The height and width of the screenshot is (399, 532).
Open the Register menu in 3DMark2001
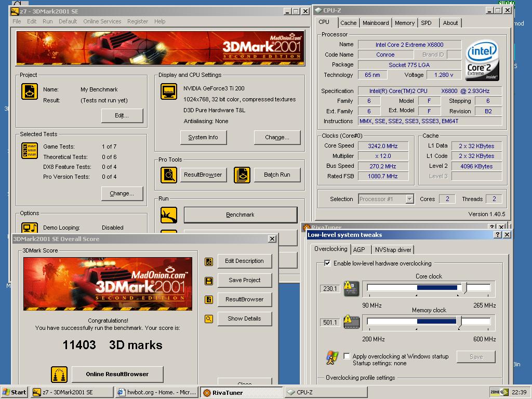(137, 21)
